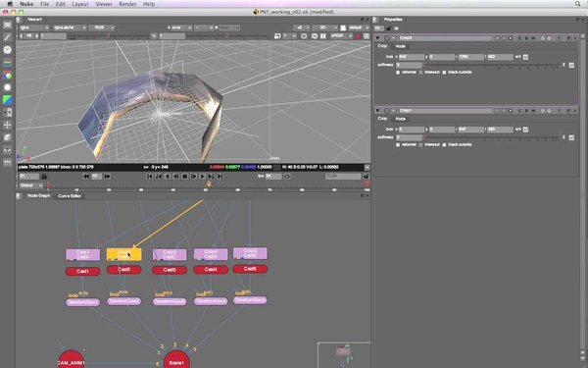
Task: Open the Apple menu
Action: [10, 4]
